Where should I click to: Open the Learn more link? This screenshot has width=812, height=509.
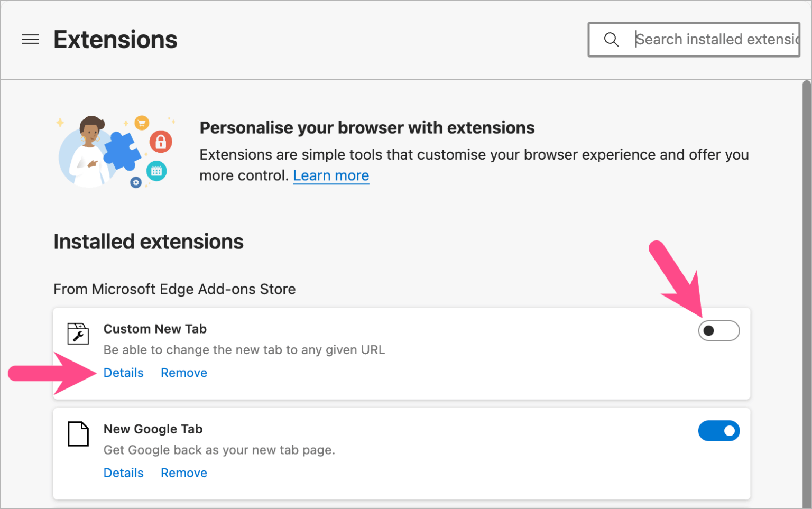coord(331,175)
